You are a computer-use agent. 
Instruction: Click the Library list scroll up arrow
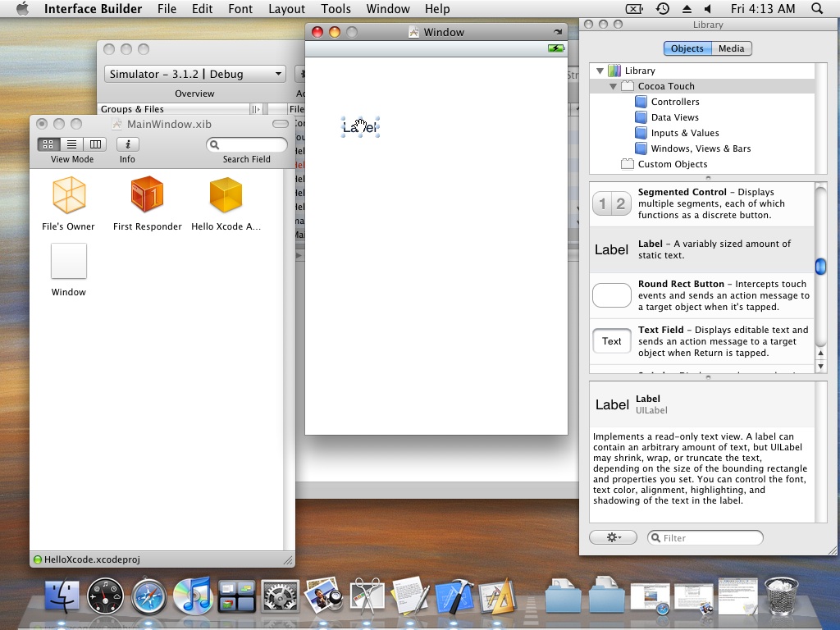[820, 354]
